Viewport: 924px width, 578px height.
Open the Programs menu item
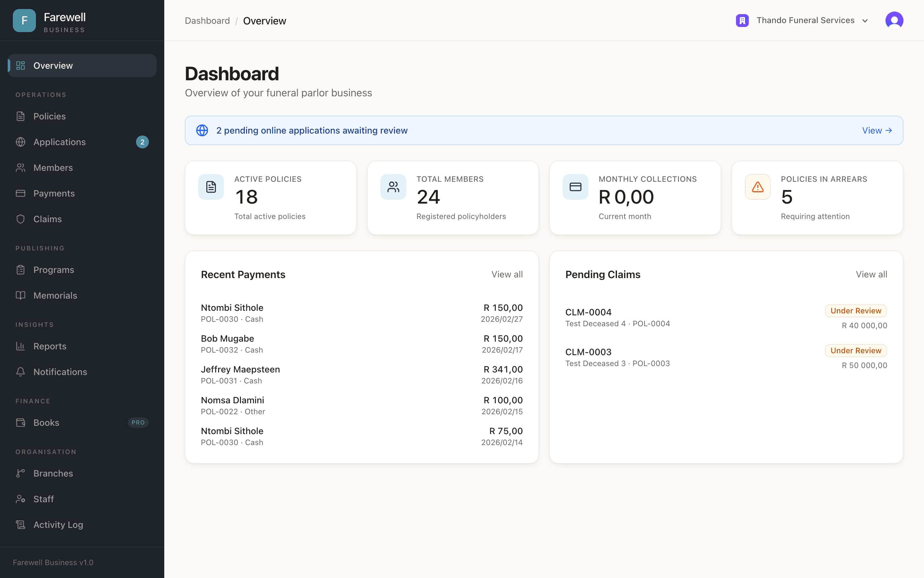82,270
